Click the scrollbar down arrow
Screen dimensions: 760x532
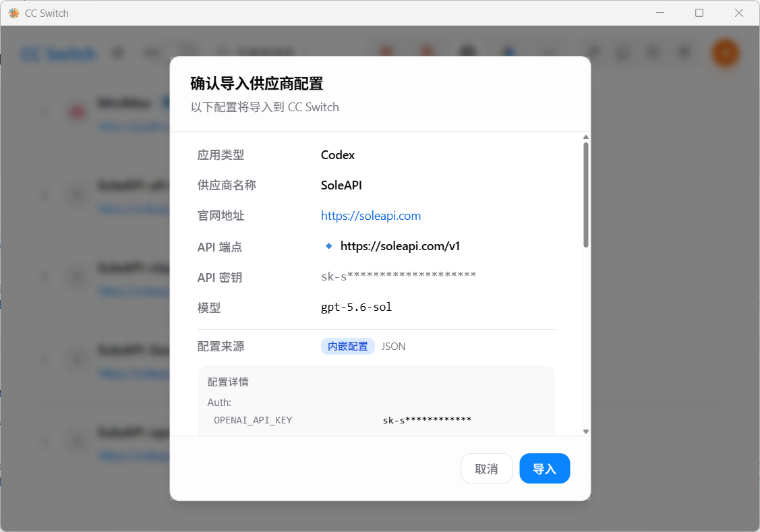[x=585, y=432]
